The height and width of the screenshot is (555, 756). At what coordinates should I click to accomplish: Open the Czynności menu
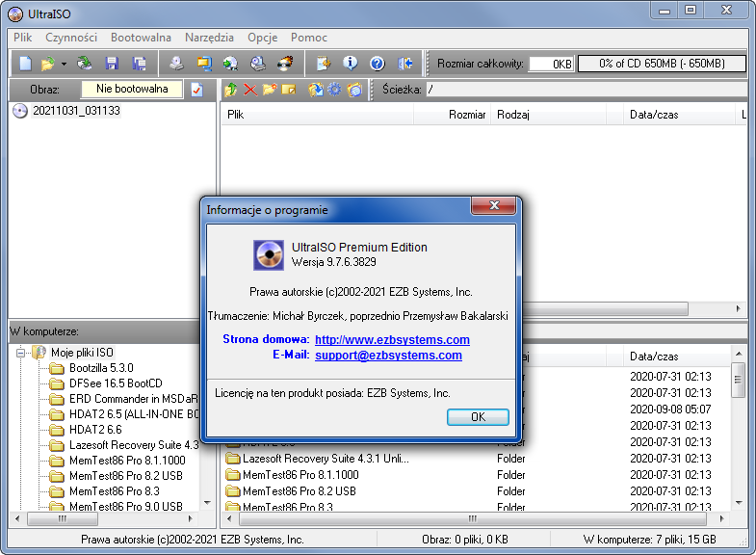[x=71, y=38]
